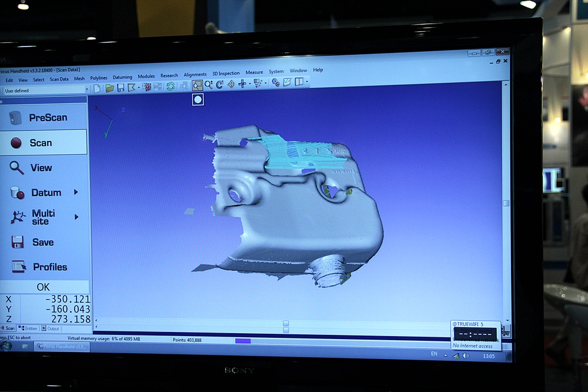Click the grayed grid toolbar icon
Viewport: 588px width, 392px height.
(x=158, y=87)
